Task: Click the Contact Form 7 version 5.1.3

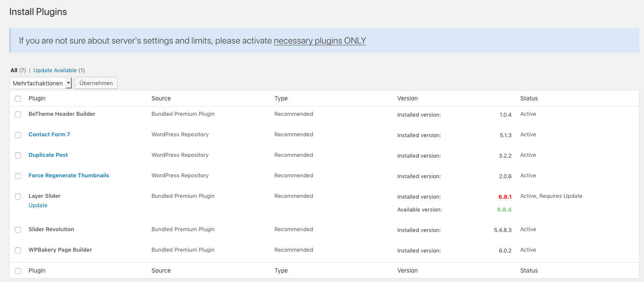Action: [506, 135]
